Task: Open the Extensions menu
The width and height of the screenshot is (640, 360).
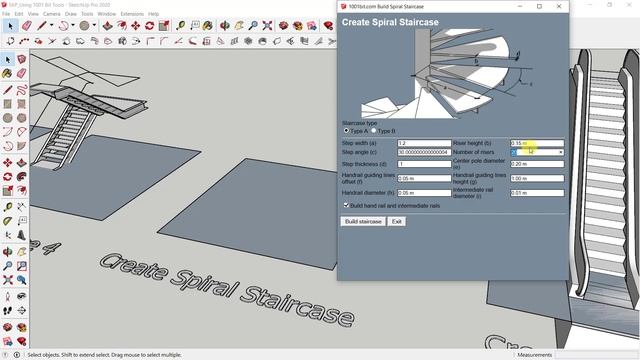Action: click(132, 14)
